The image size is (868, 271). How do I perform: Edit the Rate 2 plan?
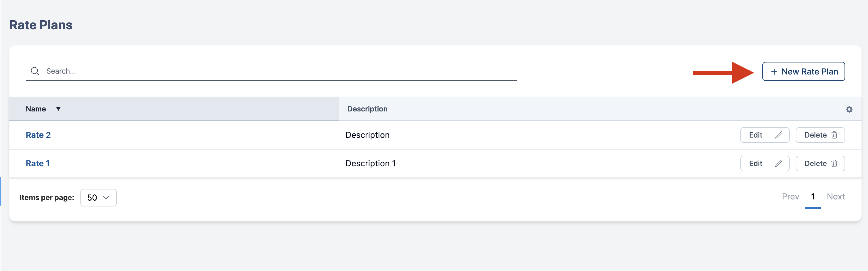pos(764,135)
